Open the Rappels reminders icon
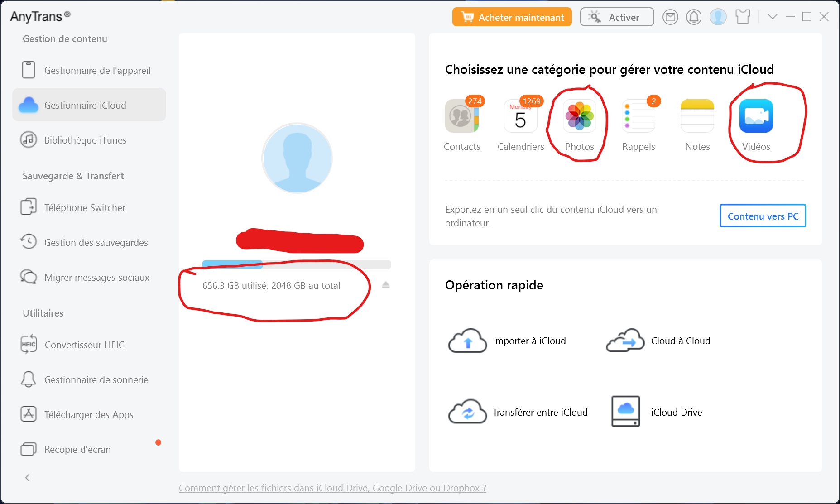The width and height of the screenshot is (840, 504). [638, 116]
